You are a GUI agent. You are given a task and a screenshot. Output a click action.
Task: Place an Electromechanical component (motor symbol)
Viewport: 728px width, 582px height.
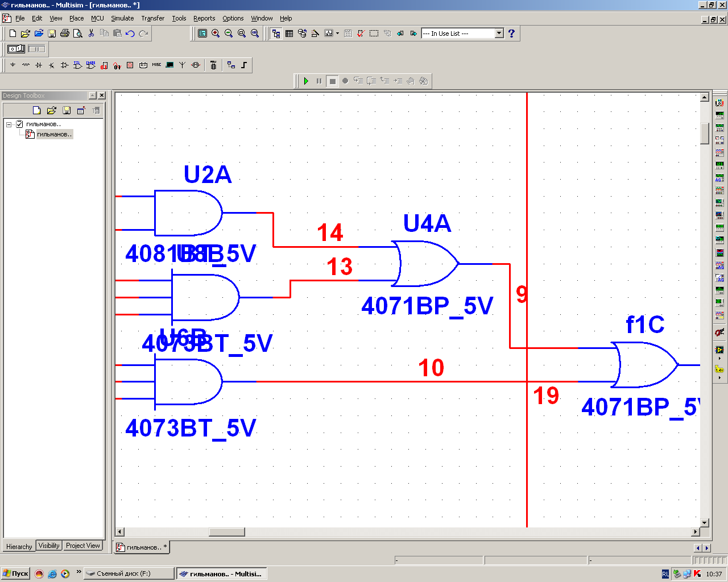(196, 65)
